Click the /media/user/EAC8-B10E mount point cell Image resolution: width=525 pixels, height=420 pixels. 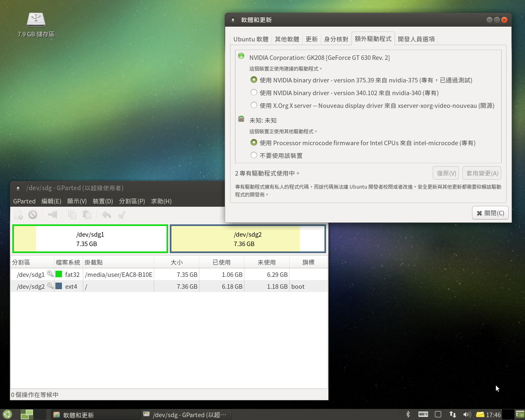point(119,274)
